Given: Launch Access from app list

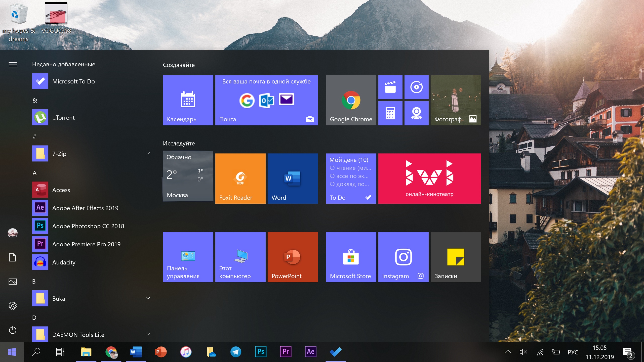Looking at the screenshot, I should coord(92,190).
